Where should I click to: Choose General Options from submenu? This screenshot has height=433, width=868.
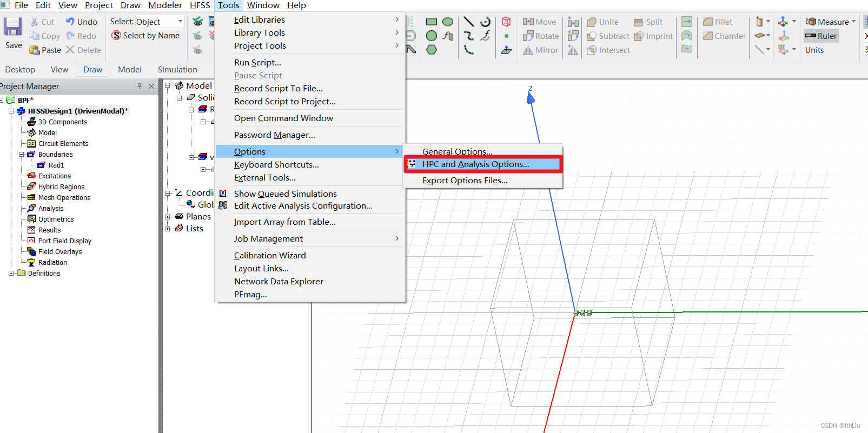point(457,151)
